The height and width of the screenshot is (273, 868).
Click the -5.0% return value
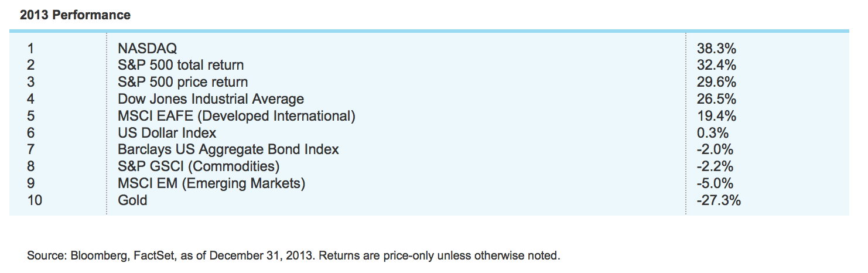click(715, 183)
